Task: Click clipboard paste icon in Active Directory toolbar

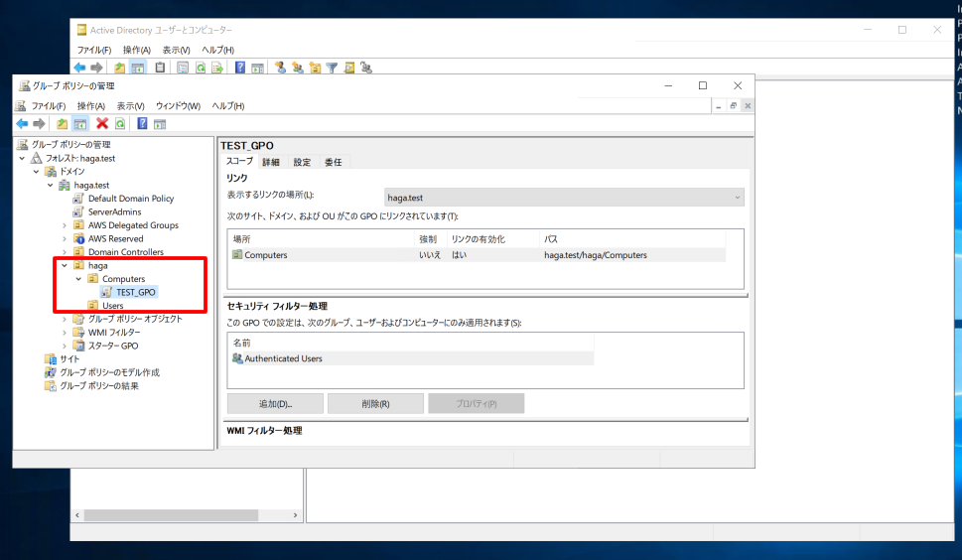Action: tap(160, 68)
